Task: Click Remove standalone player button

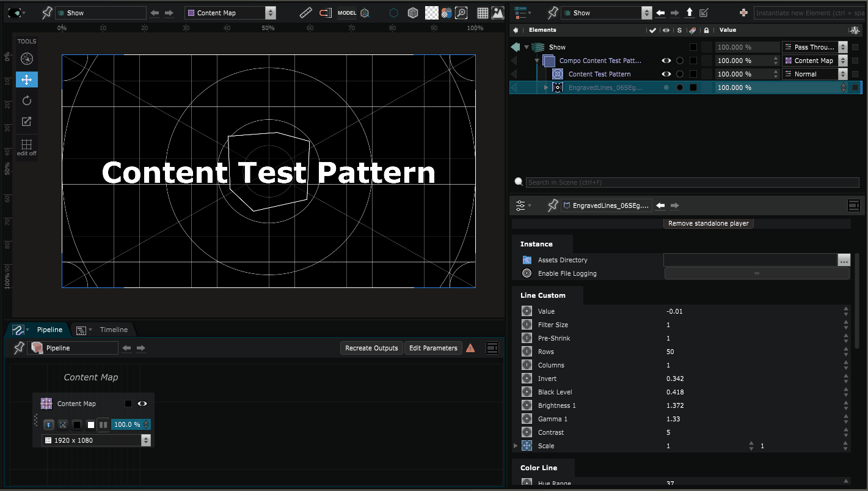Action: point(709,223)
